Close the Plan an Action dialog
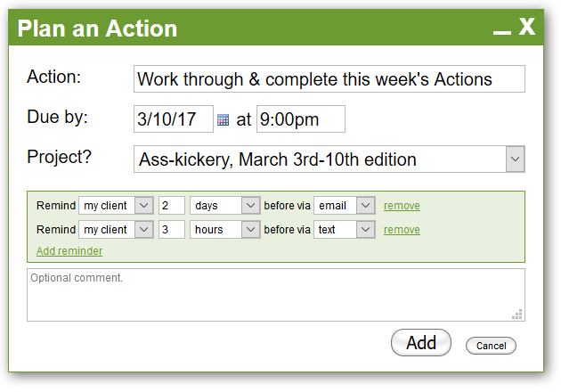561x392 pixels. tap(527, 27)
